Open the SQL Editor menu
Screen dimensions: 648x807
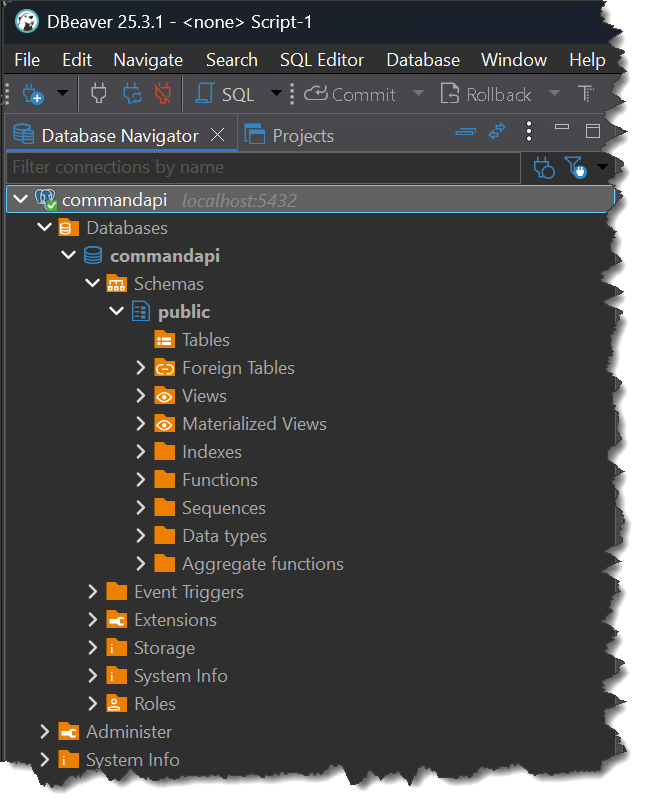click(x=321, y=59)
